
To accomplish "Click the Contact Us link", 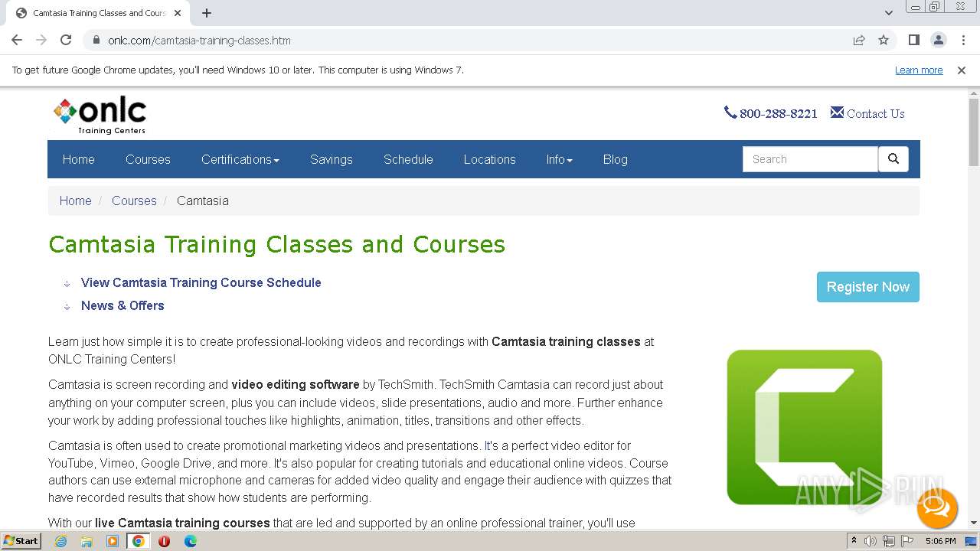I will click(x=876, y=113).
